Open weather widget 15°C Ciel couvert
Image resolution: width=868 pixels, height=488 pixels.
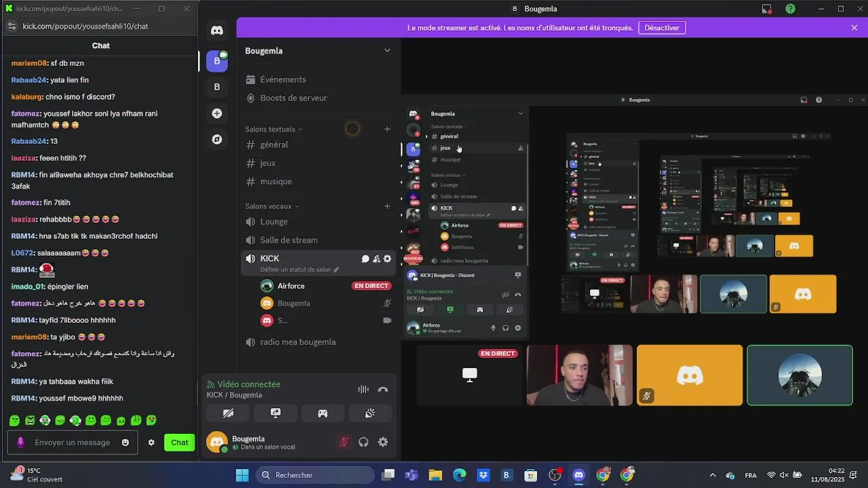point(35,474)
